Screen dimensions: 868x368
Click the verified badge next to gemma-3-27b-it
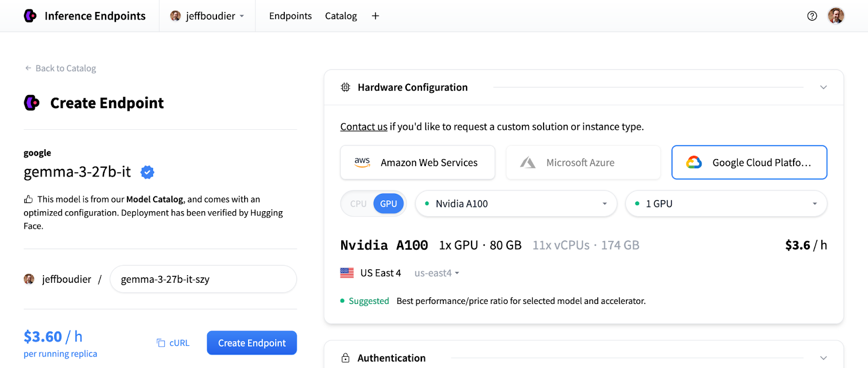click(148, 172)
